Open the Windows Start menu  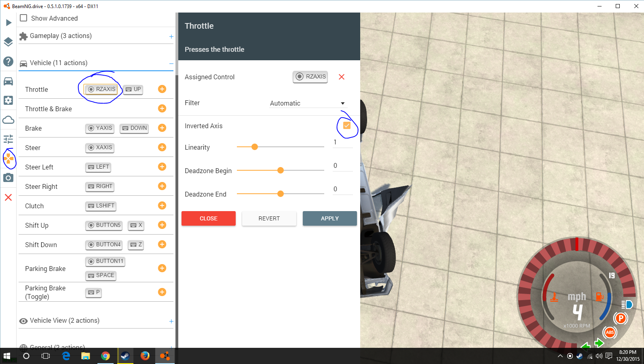(x=7, y=356)
